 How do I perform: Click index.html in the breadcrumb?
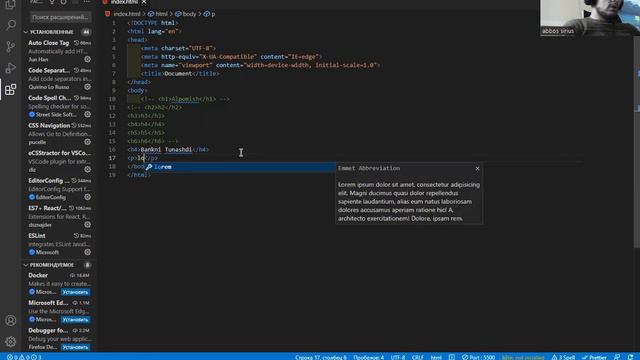(127, 14)
